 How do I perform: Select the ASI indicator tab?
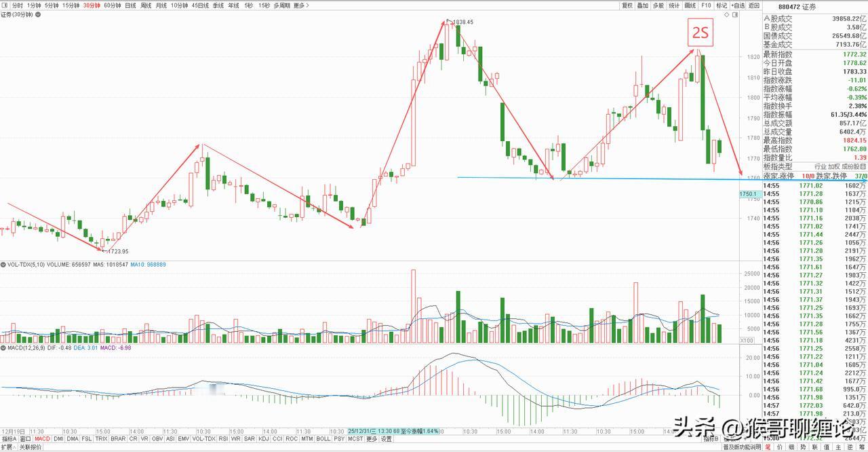[171, 439]
